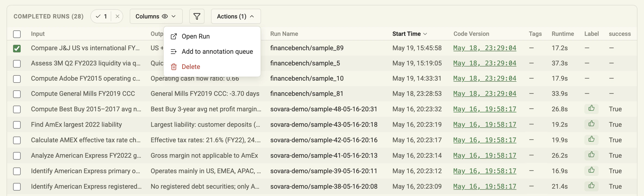Choose Add to annotation queue menu item
Viewport: 644px width, 196px height.
point(212,52)
